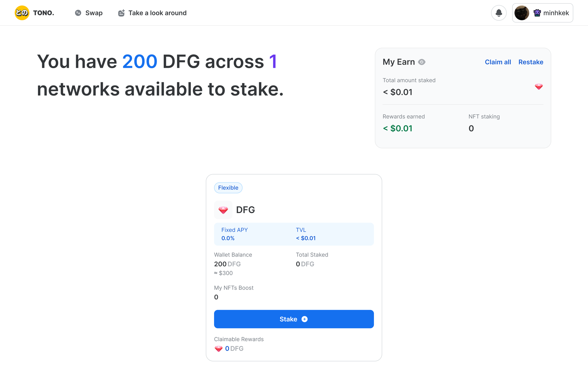The image size is (588, 382).
Task: Toggle My Earn visibility eye icon
Action: point(422,62)
